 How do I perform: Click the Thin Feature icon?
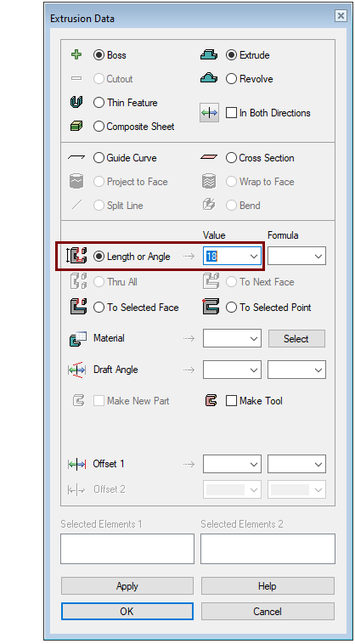point(76,102)
